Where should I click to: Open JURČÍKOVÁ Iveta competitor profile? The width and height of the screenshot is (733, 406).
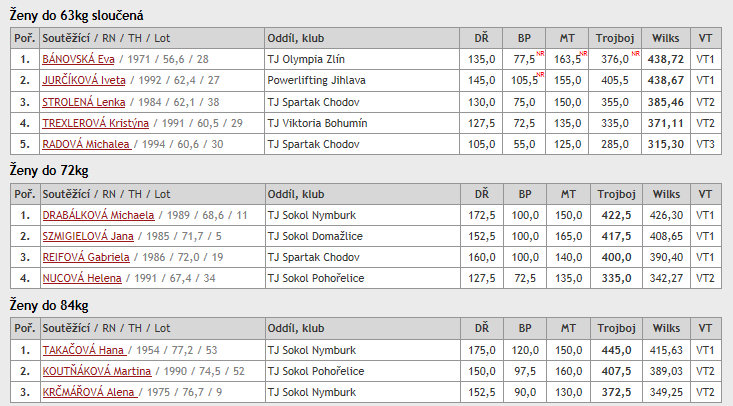[x=84, y=80]
